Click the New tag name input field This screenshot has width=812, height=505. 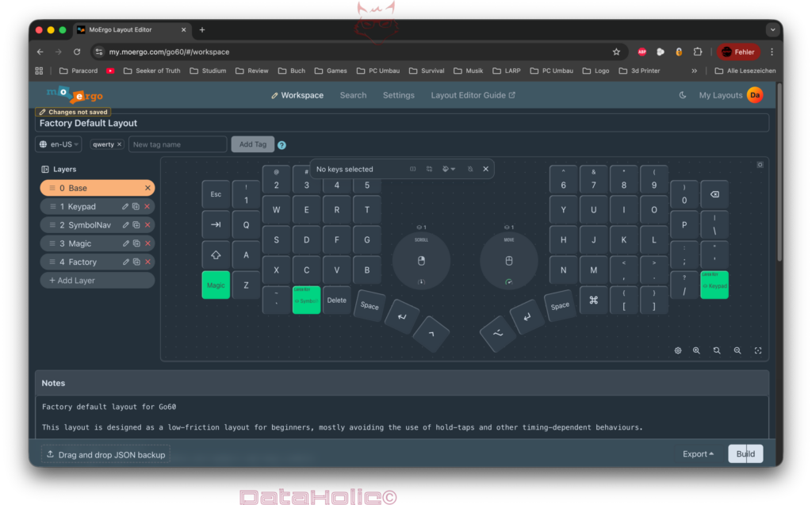click(x=178, y=144)
